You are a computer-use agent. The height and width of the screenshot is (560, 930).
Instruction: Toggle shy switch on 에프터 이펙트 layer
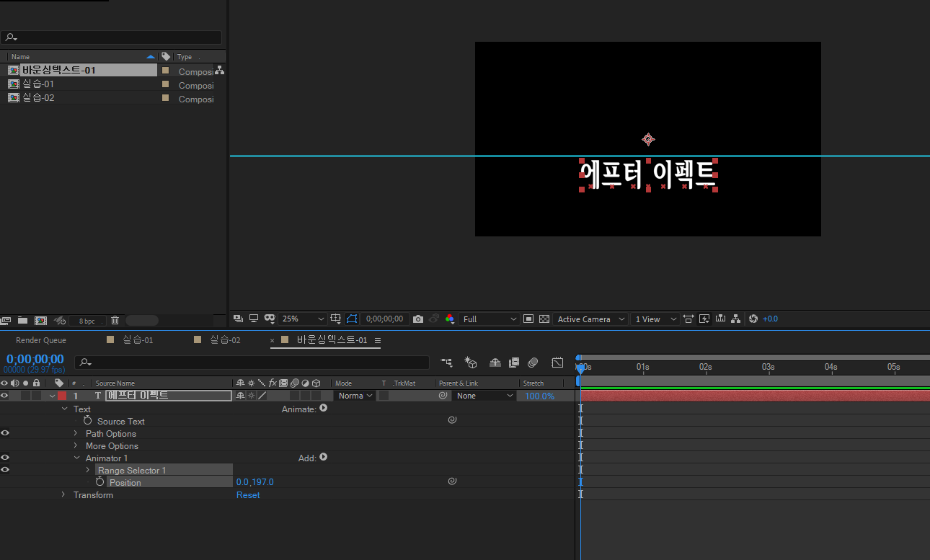[240, 396]
